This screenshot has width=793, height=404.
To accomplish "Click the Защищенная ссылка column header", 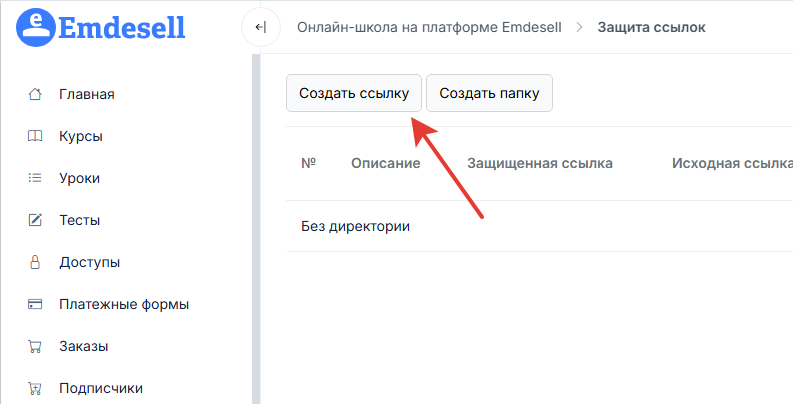I will [539, 163].
